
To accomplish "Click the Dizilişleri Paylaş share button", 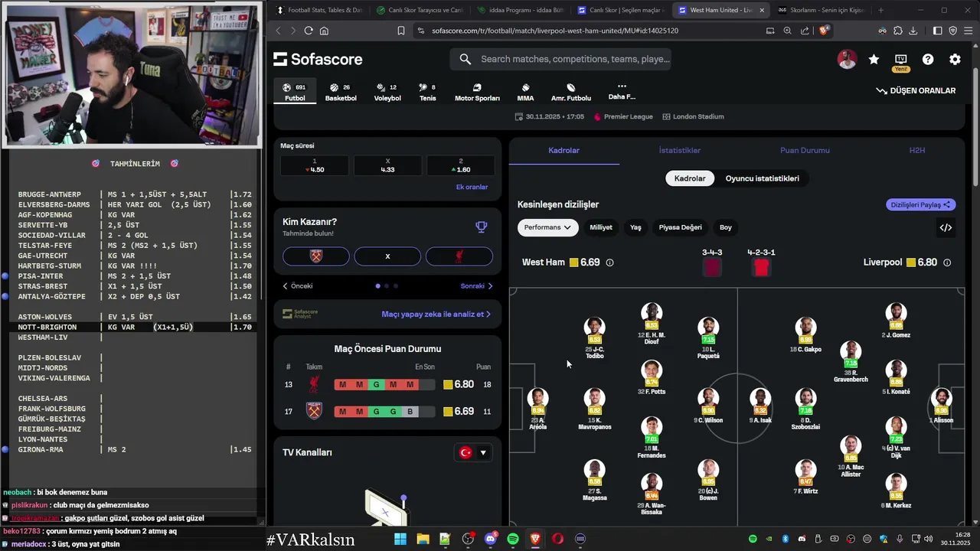I will click(921, 204).
